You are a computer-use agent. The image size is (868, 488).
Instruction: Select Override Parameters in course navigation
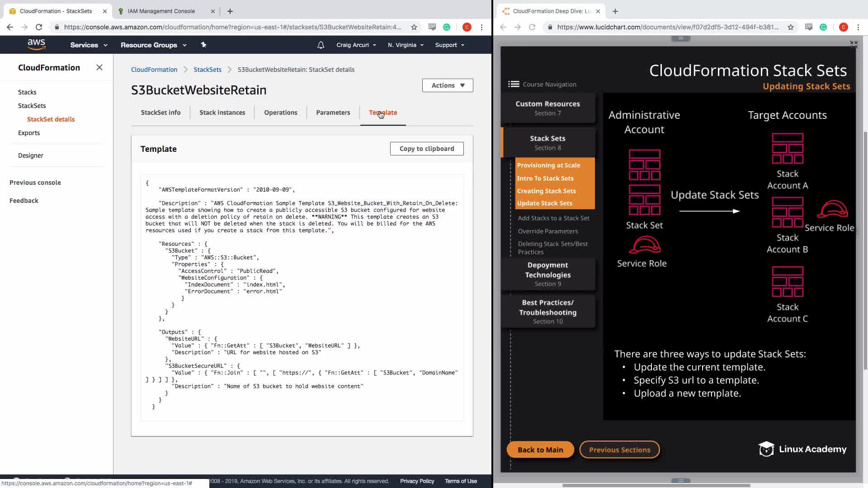547,231
